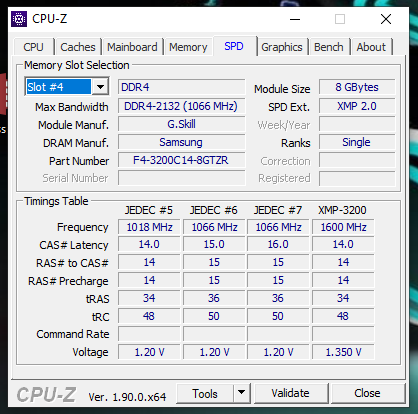Switch to the Caches tab
The height and width of the screenshot is (414, 418).
(78, 47)
